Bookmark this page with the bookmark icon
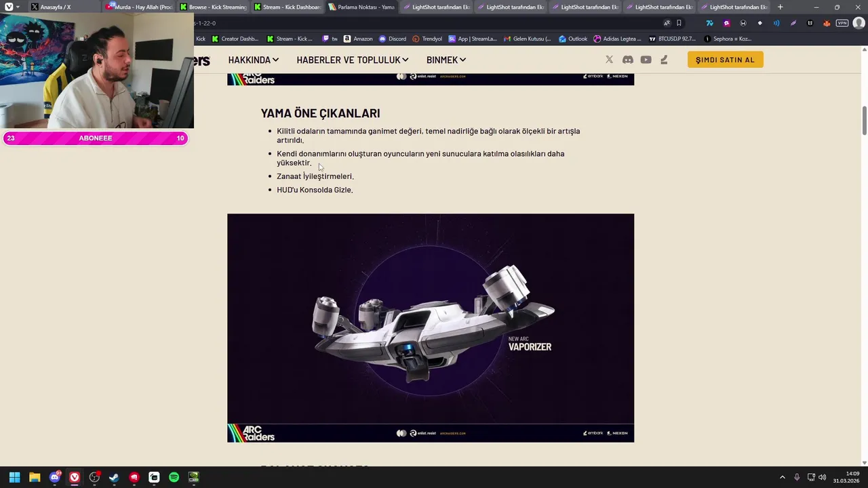868x488 pixels. click(x=679, y=23)
